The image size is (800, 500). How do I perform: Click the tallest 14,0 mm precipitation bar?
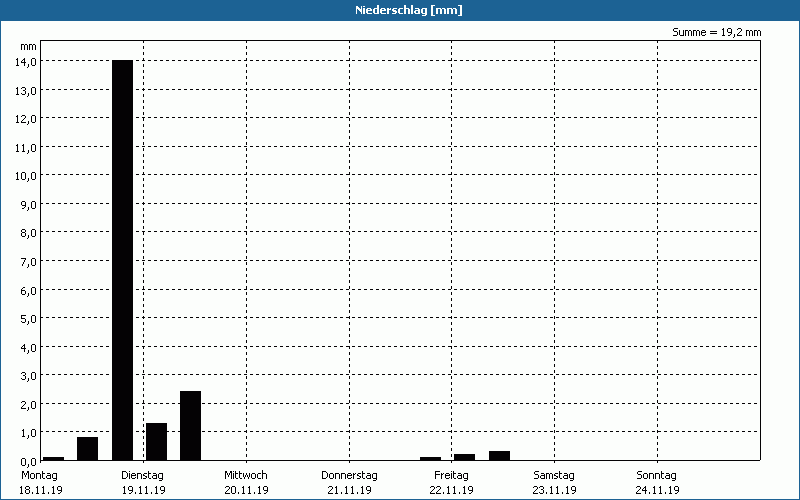[122, 260]
